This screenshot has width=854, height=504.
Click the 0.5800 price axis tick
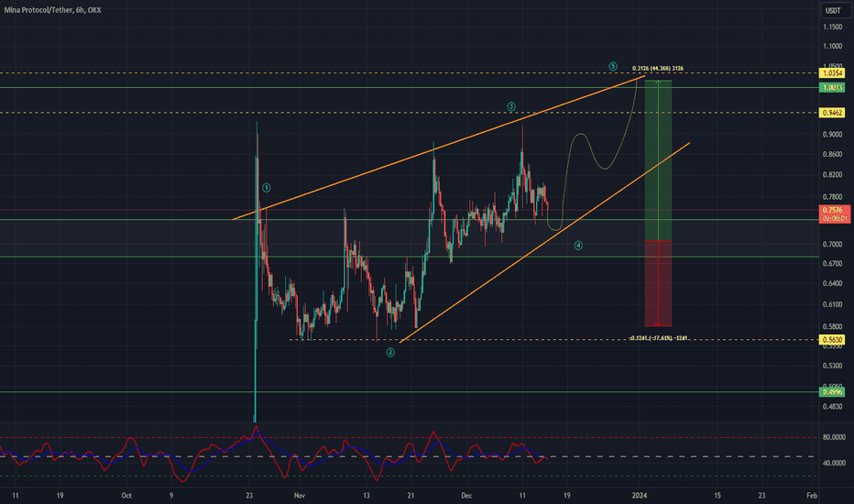pyautogui.click(x=833, y=327)
